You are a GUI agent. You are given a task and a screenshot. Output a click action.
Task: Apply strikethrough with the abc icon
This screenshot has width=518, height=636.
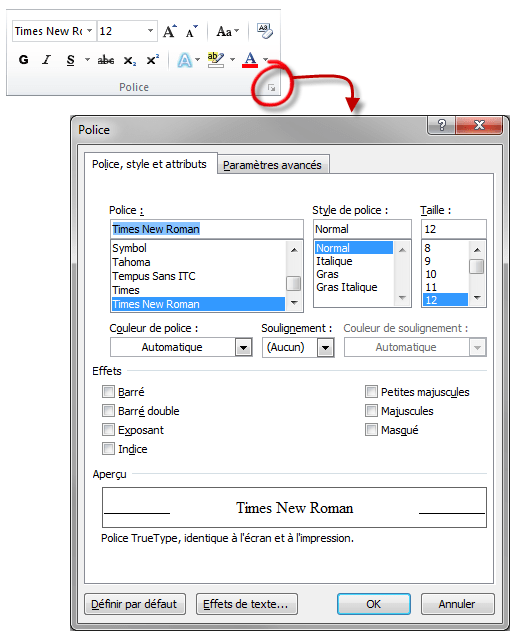[105, 60]
